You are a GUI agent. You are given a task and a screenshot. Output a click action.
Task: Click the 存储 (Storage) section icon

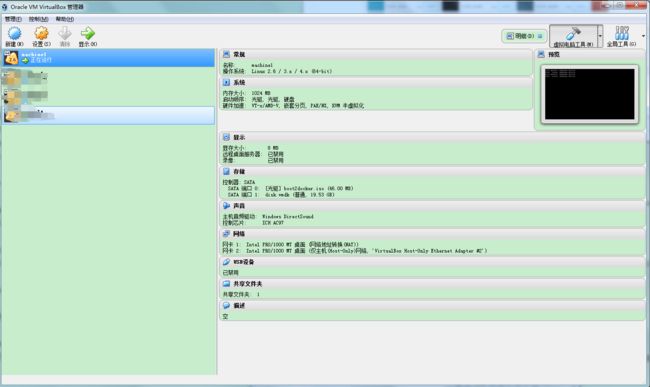[x=226, y=171]
